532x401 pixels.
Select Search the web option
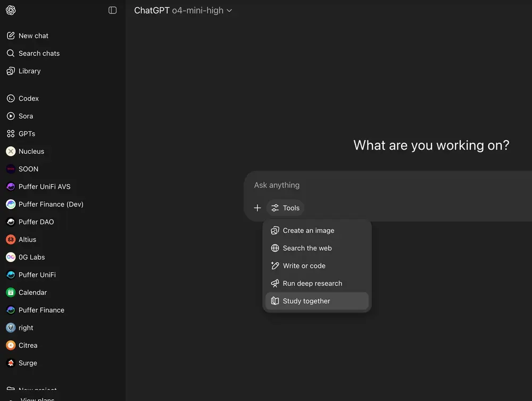(307, 248)
